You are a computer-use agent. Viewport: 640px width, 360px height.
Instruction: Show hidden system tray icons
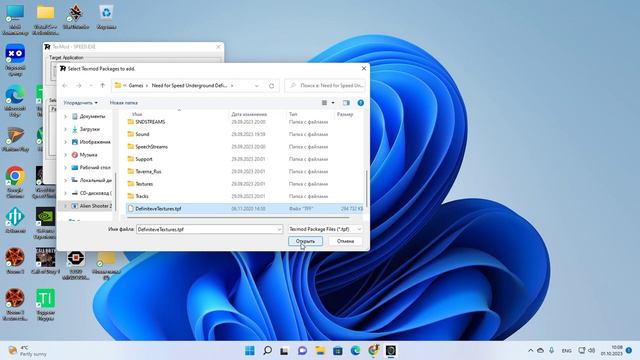point(530,350)
